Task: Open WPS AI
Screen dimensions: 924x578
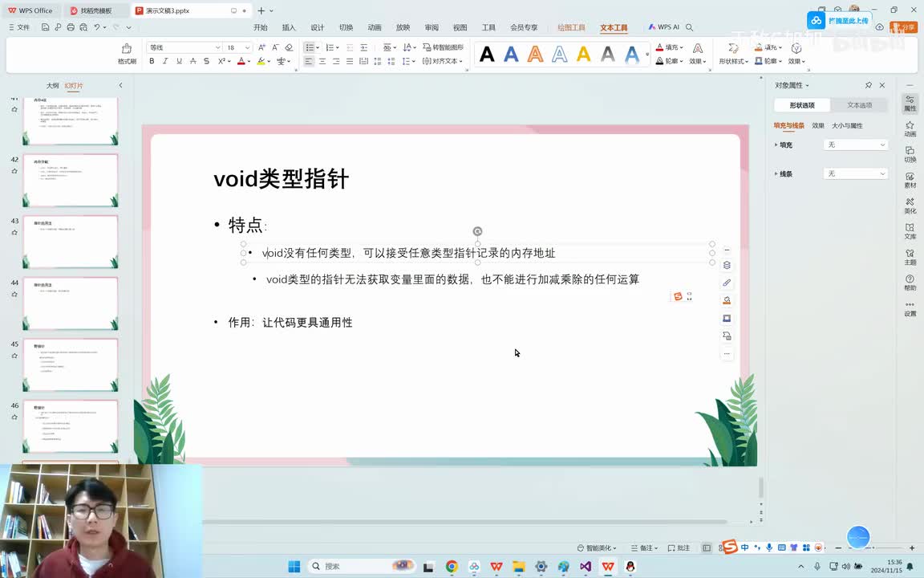Action: 664,27
